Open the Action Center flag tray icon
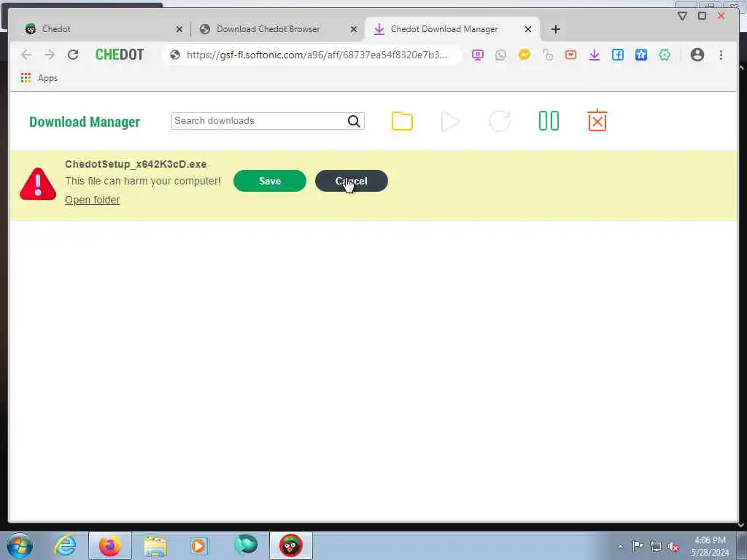The width and height of the screenshot is (747, 560). (638, 546)
